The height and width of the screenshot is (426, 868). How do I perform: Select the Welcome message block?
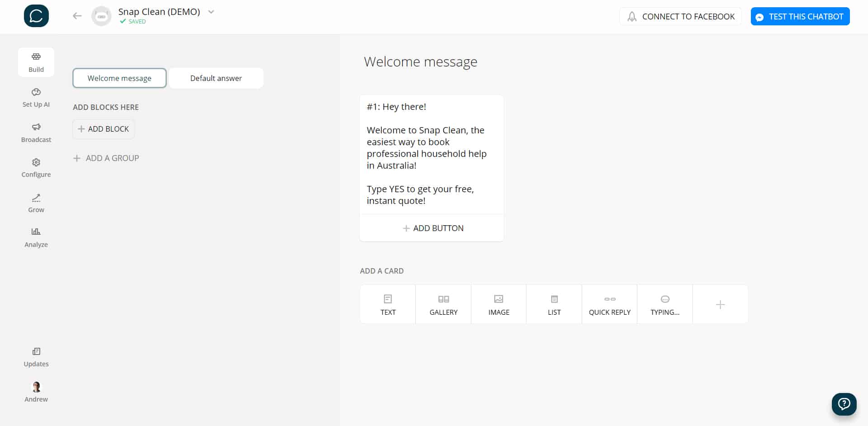[x=119, y=78]
